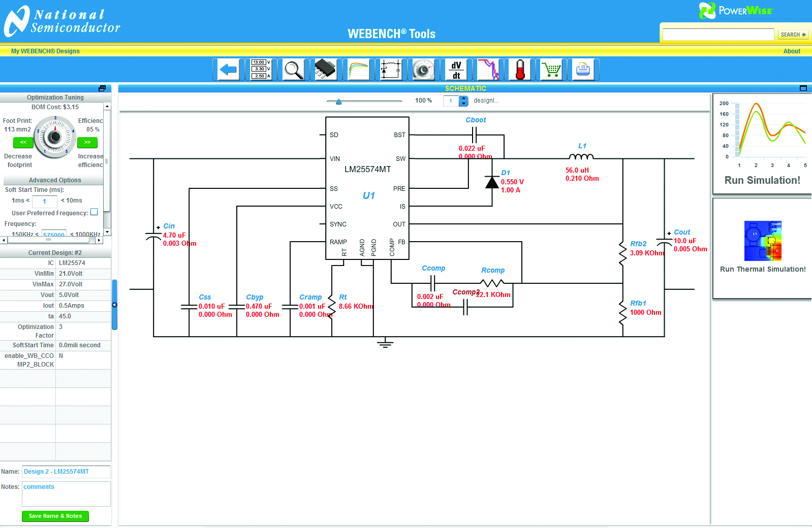Click the horizontal scrollbar right arrow in tuning panel
This screenshot has height=528, width=812.
[x=99, y=240]
